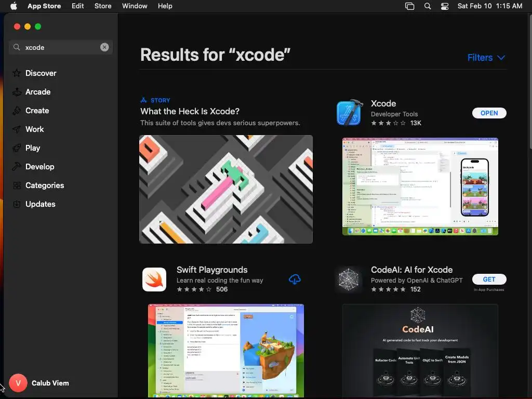Click the Calub Viem account avatar
Screen dimensions: 532x399
18,383
